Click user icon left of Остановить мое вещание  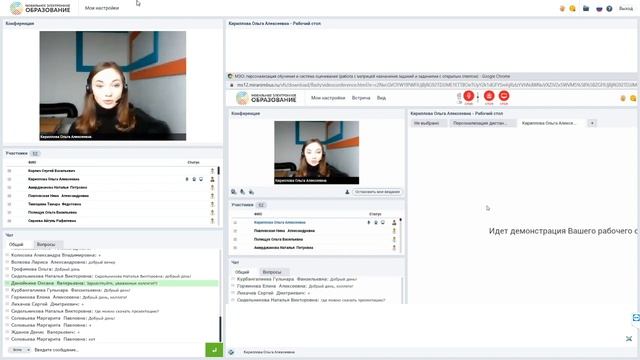[347, 192]
